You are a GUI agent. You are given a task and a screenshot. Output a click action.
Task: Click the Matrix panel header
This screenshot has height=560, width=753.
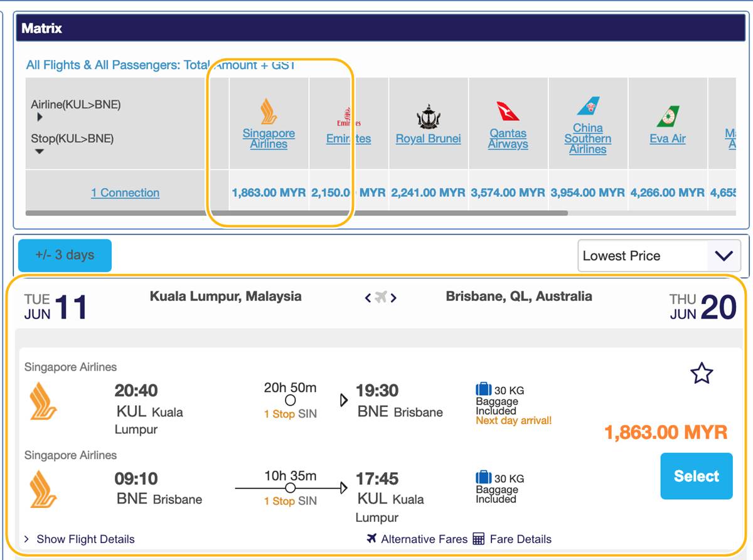point(380,28)
